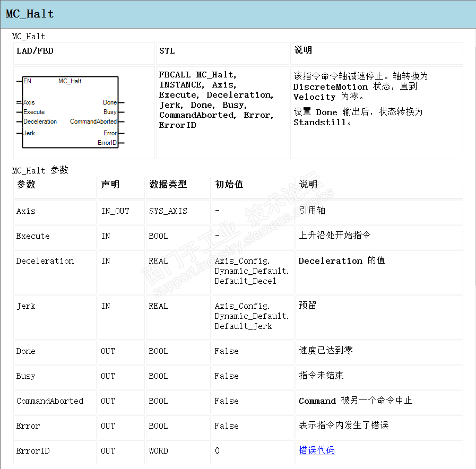Click the Default_Jerk initial value cell

(253, 317)
